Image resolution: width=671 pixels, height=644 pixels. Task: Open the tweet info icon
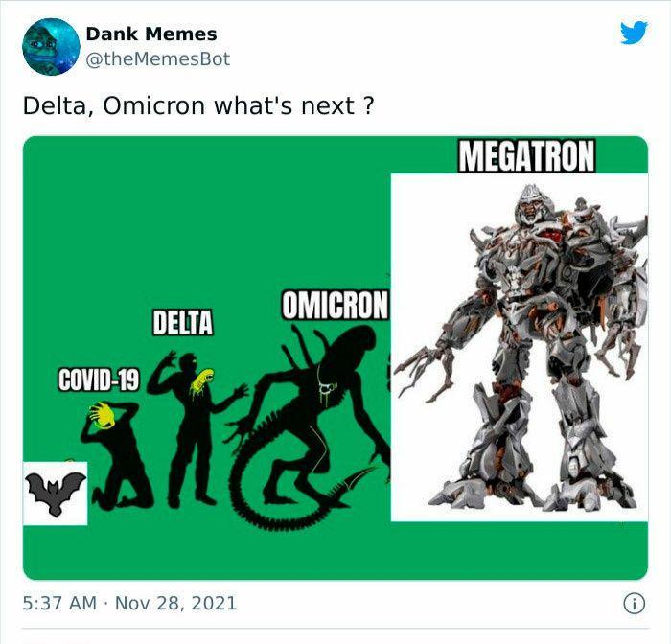coord(635,604)
